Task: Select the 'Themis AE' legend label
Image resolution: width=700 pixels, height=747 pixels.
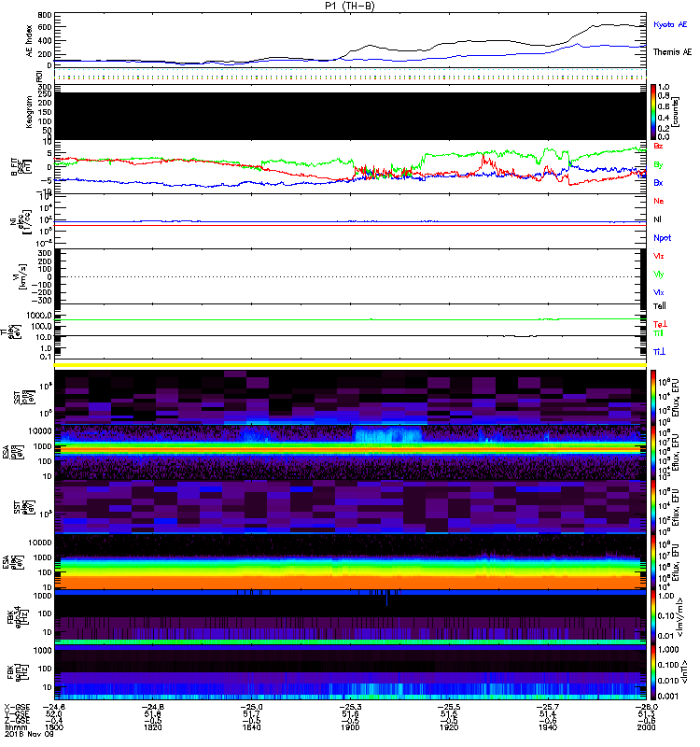Action: (x=672, y=52)
